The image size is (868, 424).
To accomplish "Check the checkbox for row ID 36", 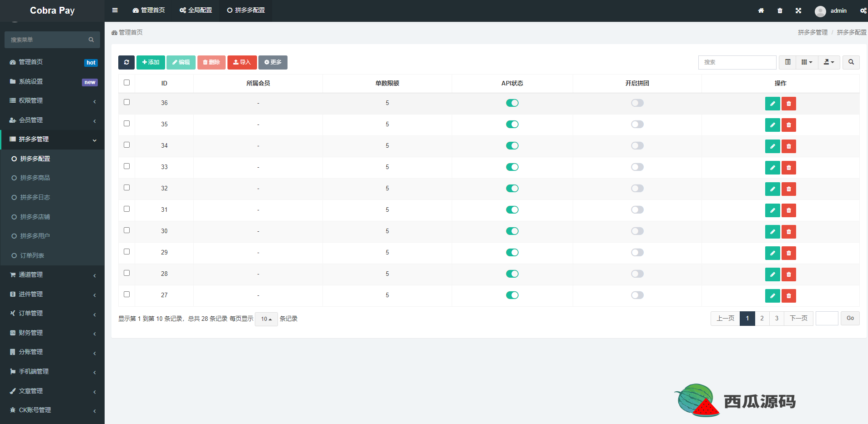I will 126,102.
